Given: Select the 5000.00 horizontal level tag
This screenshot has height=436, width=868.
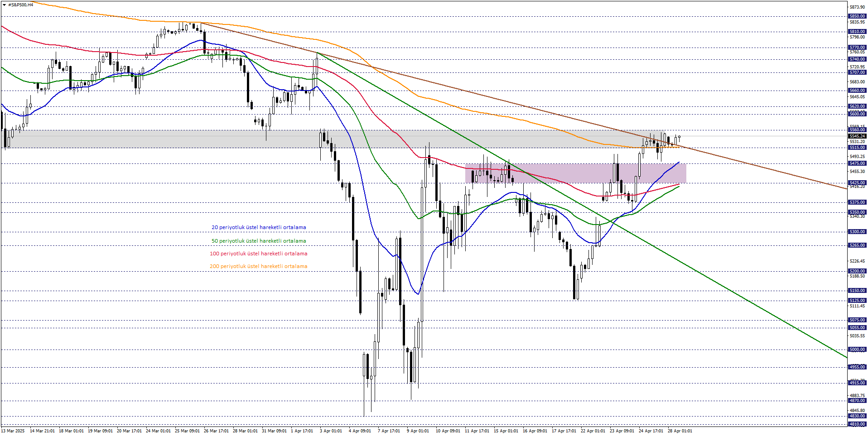Looking at the screenshot, I should tap(857, 350).
